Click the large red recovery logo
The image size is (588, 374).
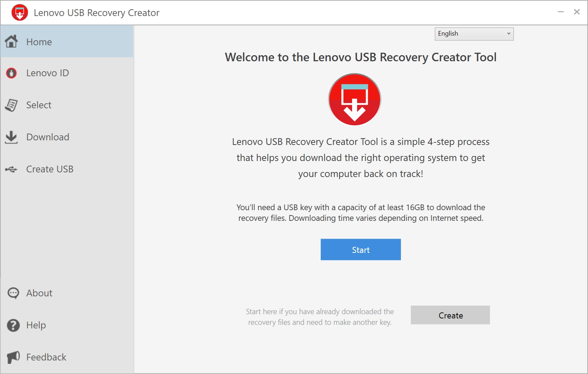(x=355, y=100)
